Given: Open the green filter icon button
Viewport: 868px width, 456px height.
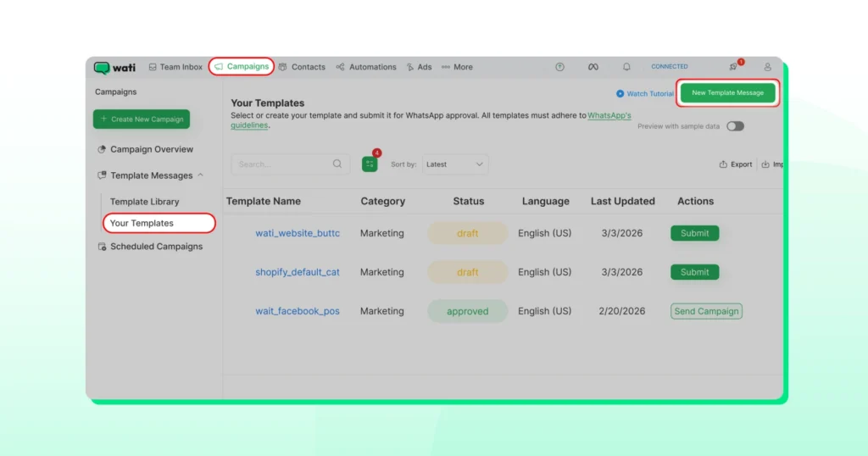Looking at the screenshot, I should pos(370,164).
